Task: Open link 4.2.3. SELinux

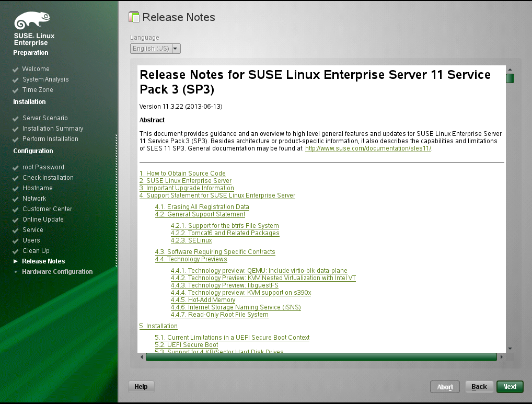Action: (191, 240)
